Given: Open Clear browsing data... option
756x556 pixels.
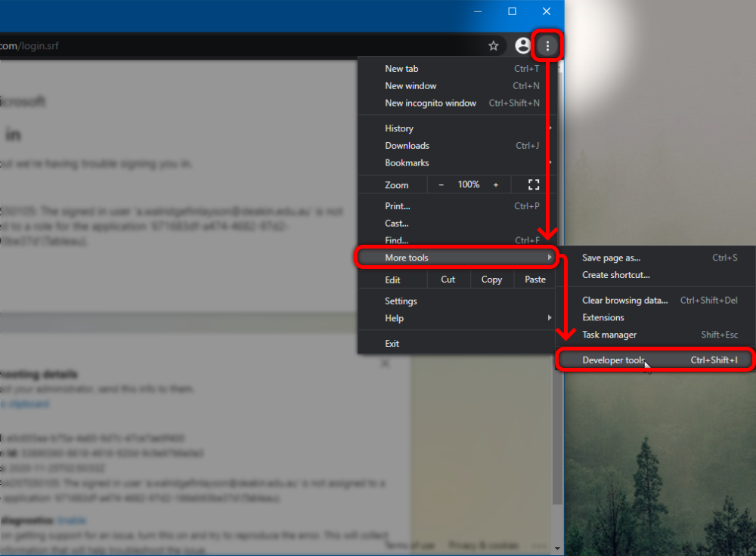Looking at the screenshot, I should point(656,300).
